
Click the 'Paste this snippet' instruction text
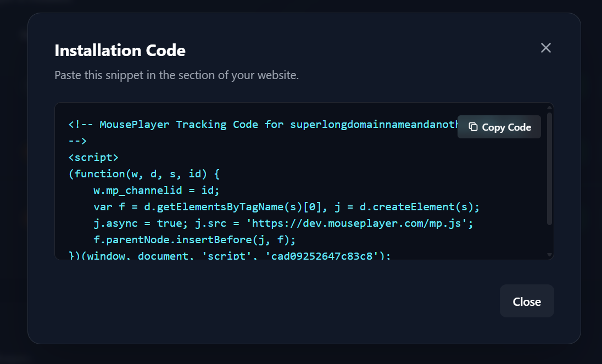[177, 75]
